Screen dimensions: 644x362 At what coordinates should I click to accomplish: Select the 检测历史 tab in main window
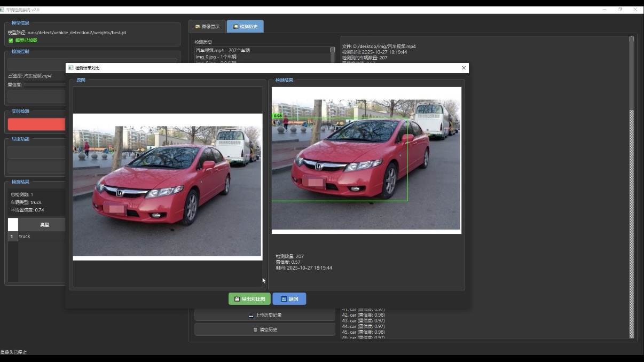(x=245, y=26)
